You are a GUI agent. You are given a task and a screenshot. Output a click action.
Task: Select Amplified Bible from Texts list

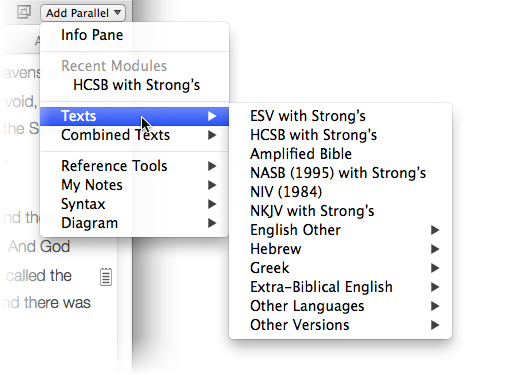pyautogui.click(x=341, y=154)
